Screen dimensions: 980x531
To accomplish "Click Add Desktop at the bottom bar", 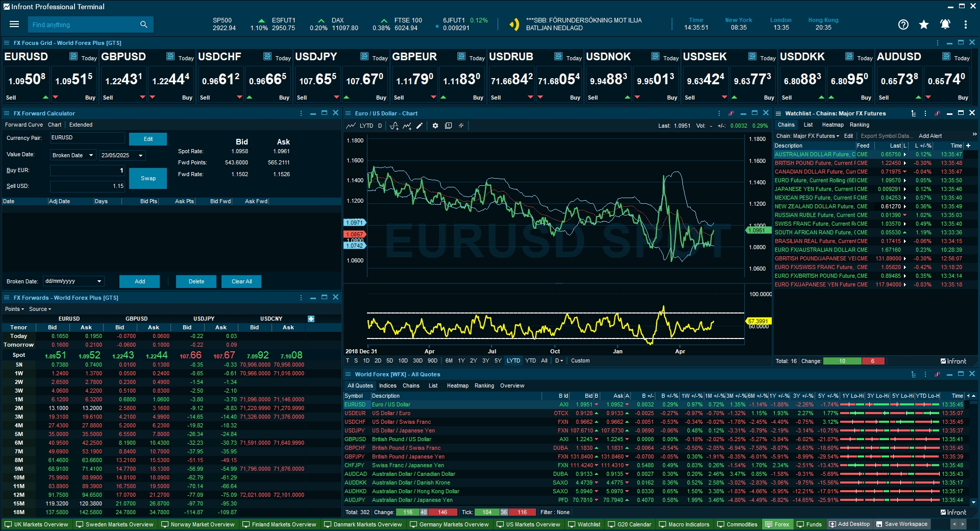I will point(849,524).
